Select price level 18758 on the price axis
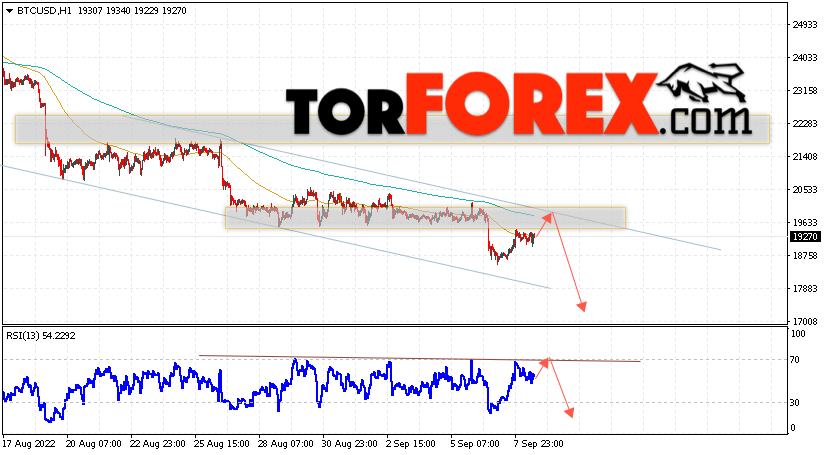The height and width of the screenshot is (455, 828). coord(805,255)
